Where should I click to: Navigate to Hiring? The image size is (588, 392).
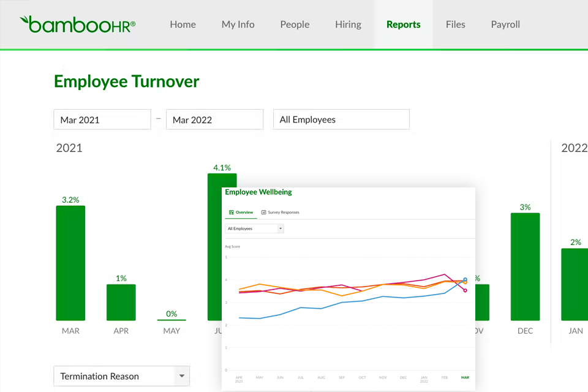348,24
